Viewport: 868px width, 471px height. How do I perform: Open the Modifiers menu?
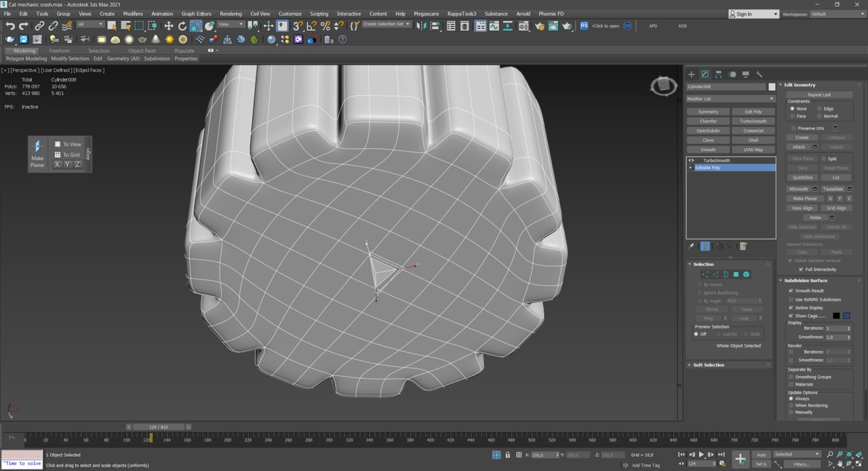click(133, 14)
